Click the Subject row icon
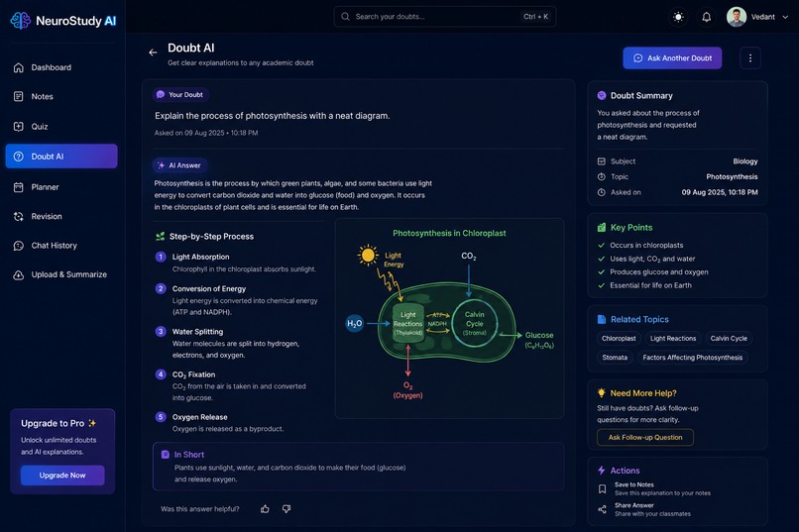The height and width of the screenshot is (532, 799). click(602, 161)
